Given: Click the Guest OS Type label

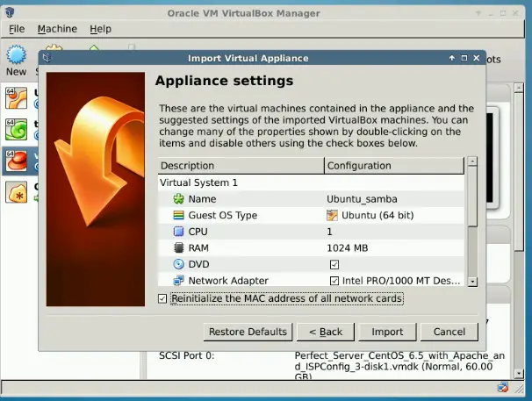Looking at the screenshot, I should [223, 215].
